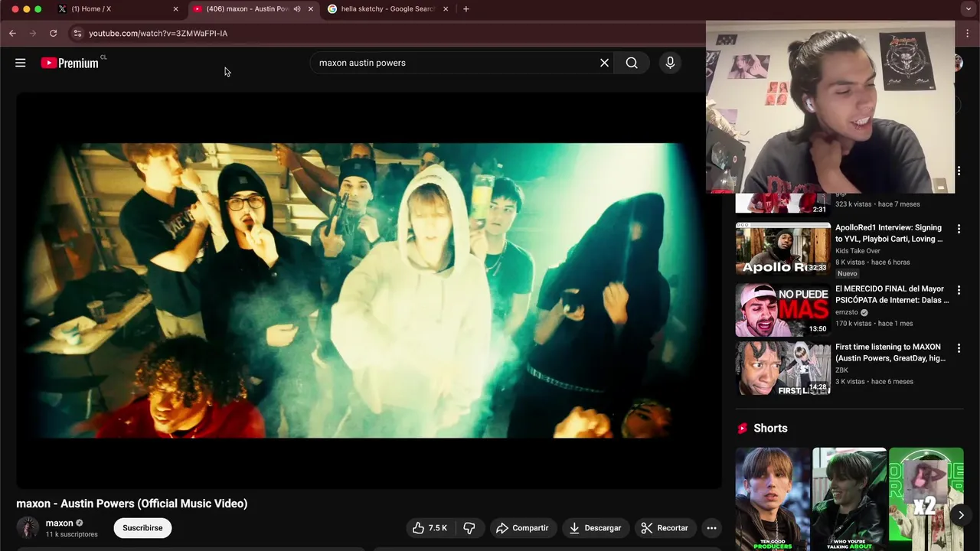Open Shorts section heading
Image resolution: width=980 pixels, height=551 pixels.
pos(770,429)
